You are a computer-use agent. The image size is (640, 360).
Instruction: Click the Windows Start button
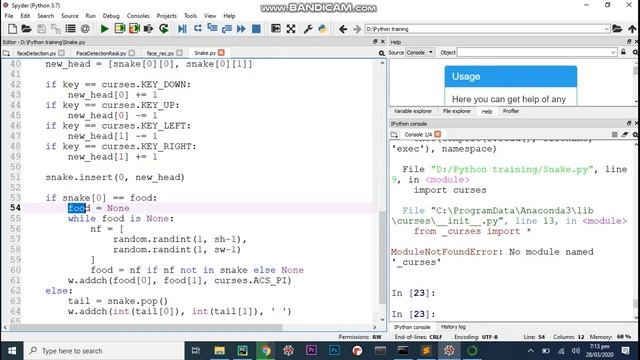click(12, 351)
